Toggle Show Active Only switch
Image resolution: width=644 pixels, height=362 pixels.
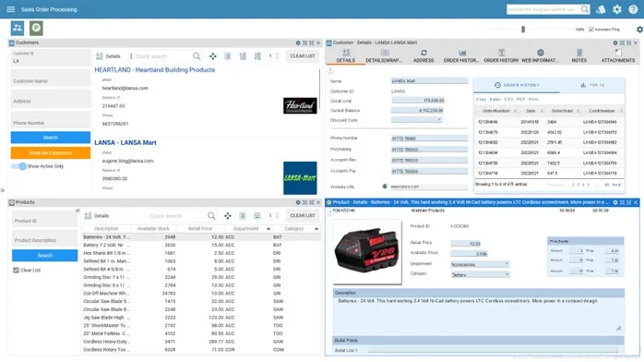18,166
